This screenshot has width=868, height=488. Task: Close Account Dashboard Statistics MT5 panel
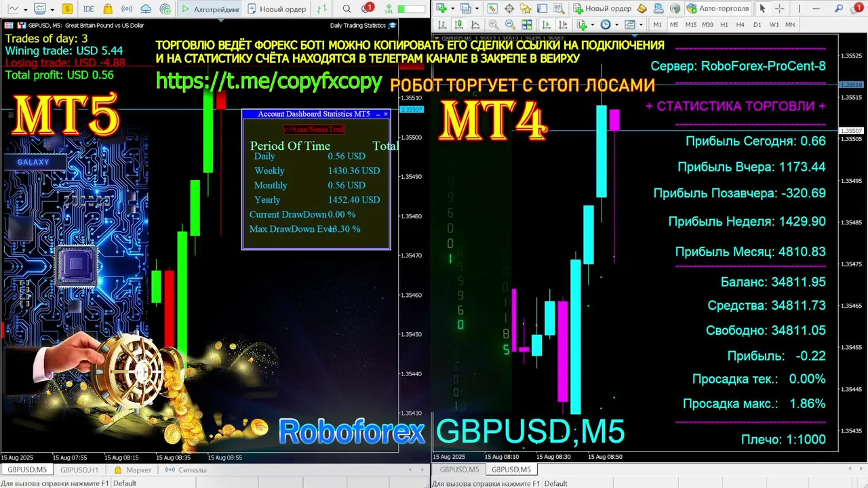coord(386,114)
